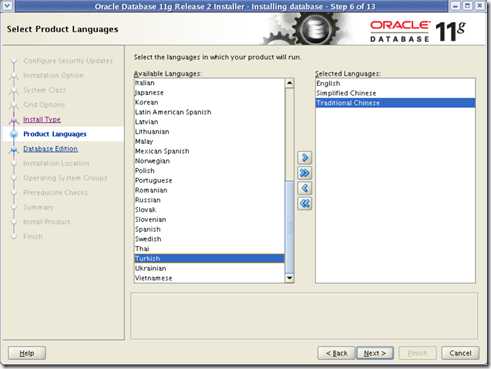Open the Database Edition step link
This screenshot has height=369, width=491.
point(50,149)
